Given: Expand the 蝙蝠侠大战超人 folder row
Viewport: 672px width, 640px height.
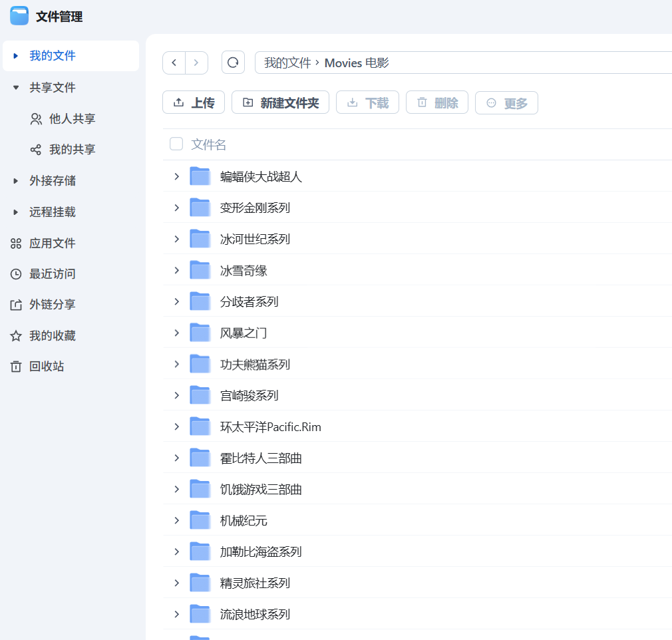Looking at the screenshot, I should click(177, 176).
